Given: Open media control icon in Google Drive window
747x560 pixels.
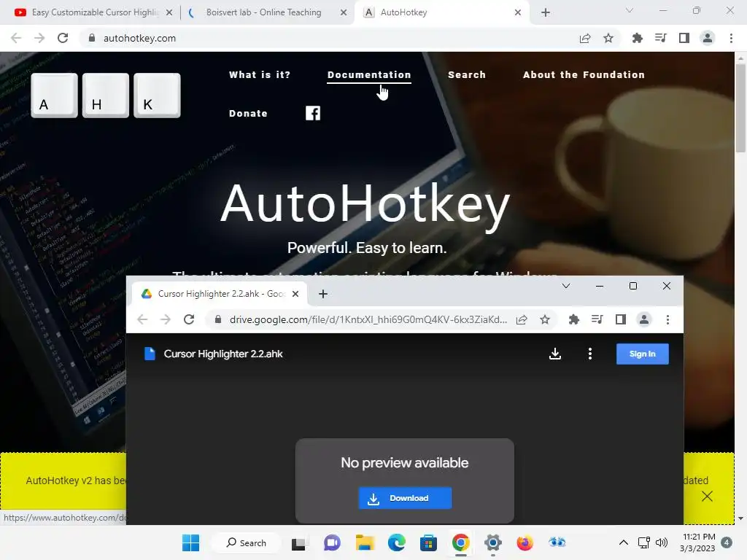Looking at the screenshot, I should click(x=597, y=319).
